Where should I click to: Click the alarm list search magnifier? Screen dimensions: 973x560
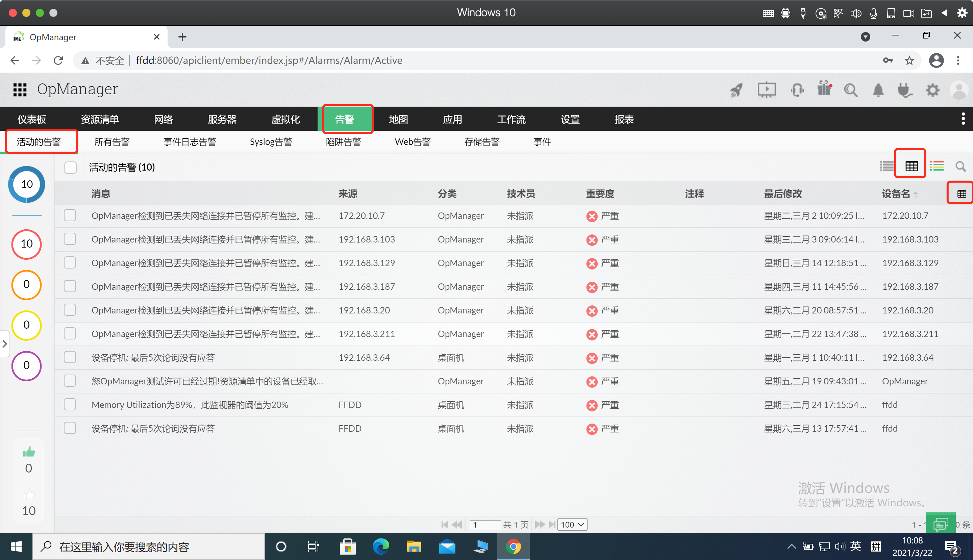click(x=961, y=166)
